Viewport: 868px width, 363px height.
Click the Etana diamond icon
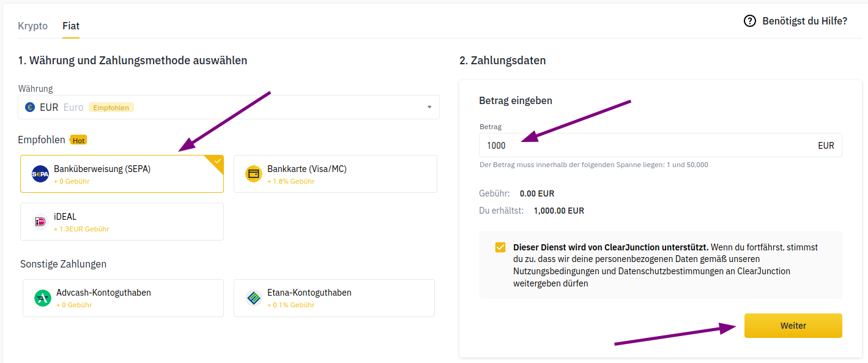click(x=253, y=298)
